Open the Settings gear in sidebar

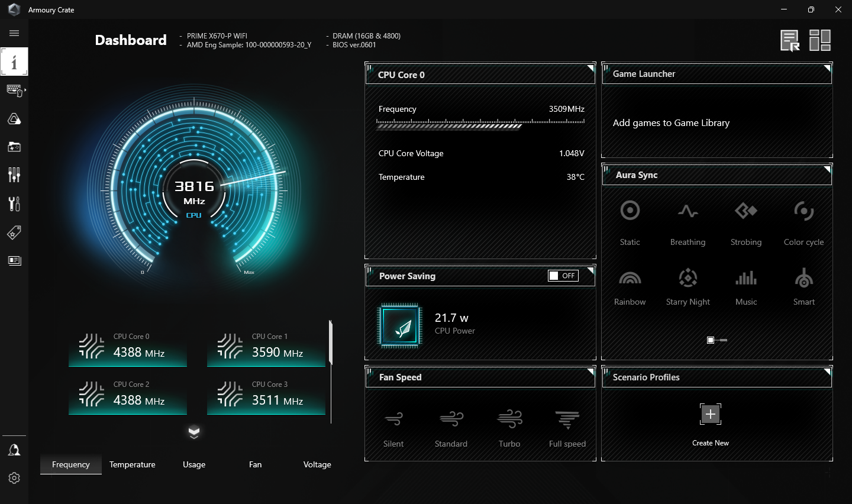point(14,478)
